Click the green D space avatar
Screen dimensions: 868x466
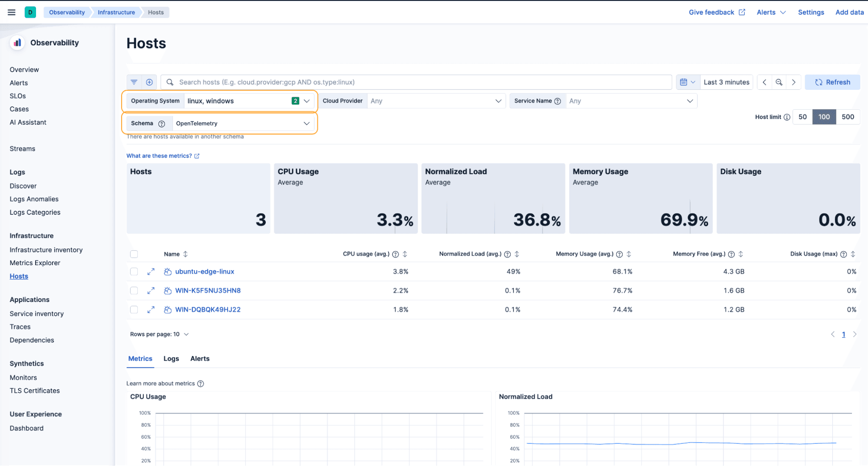(x=30, y=12)
